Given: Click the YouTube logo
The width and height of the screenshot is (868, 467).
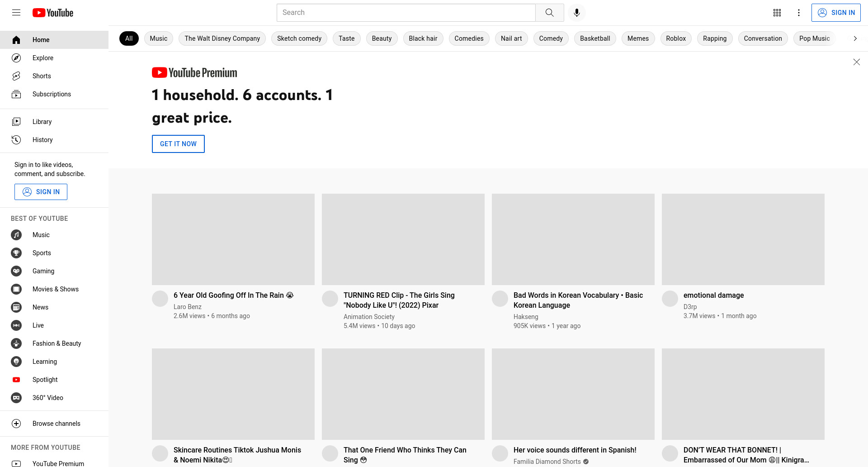Looking at the screenshot, I should 53,13.
